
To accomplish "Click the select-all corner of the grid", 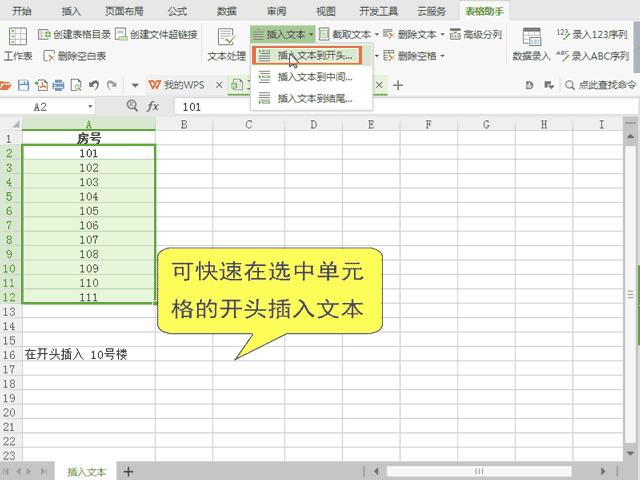I will click(11, 124).
